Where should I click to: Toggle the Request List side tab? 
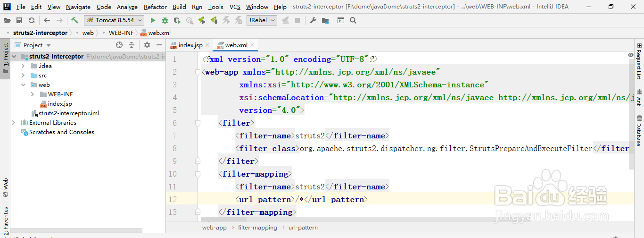click(x=639, y=61)
